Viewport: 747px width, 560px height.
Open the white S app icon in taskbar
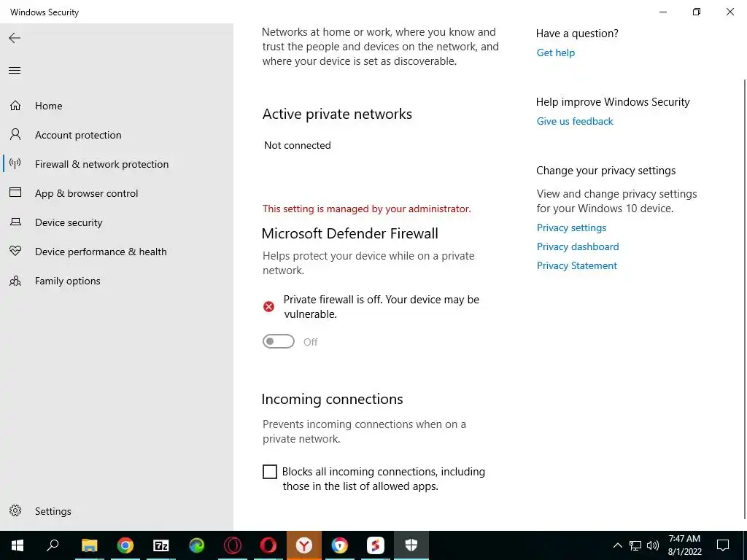[376, 545]
